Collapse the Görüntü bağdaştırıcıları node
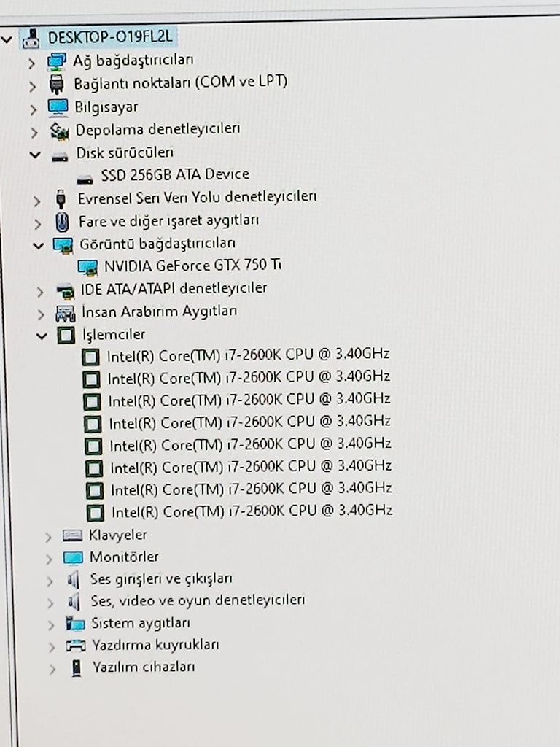 (38, 245)
